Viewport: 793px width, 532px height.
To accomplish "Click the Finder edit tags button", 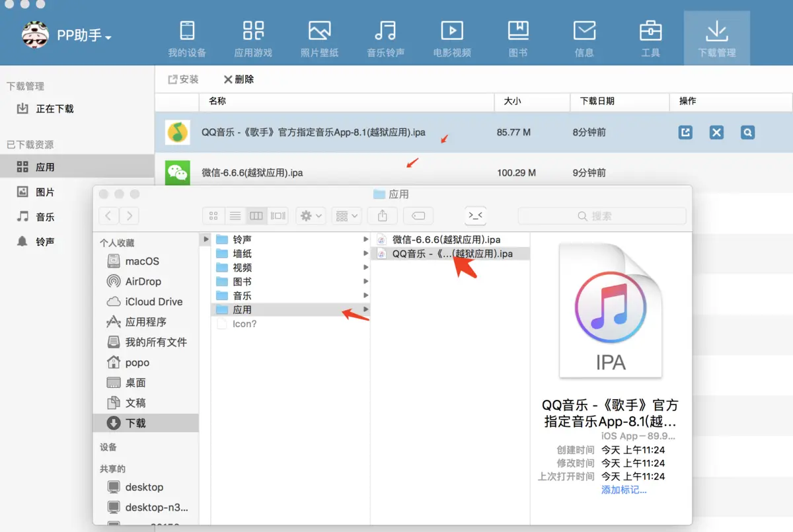I will click(418, 215).
